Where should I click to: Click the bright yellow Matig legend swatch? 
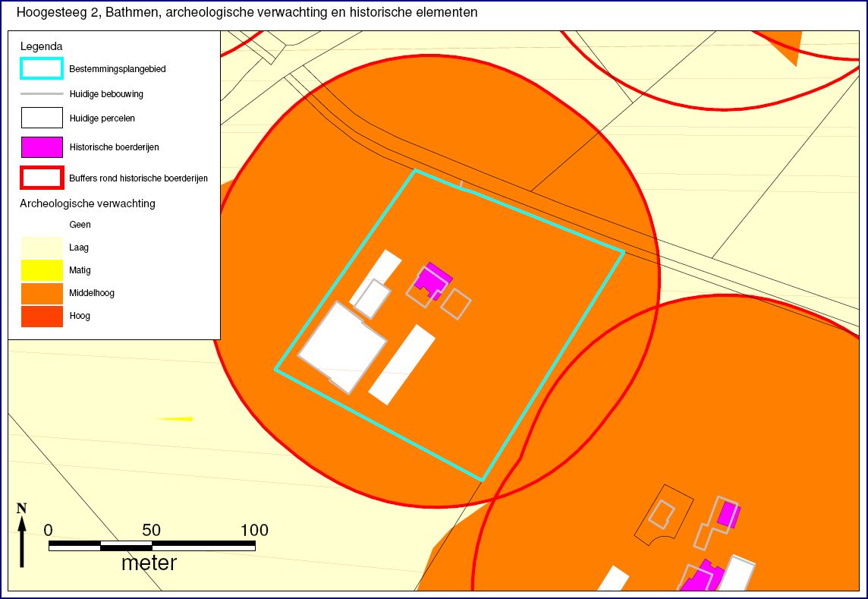pyautogui.click(x=42, y=270)
